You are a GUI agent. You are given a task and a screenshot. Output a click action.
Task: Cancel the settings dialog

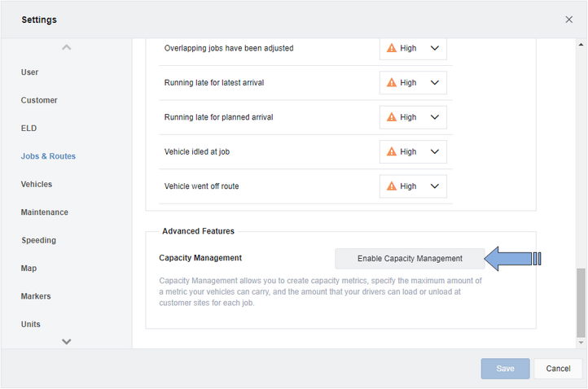(x=558, y=369)
